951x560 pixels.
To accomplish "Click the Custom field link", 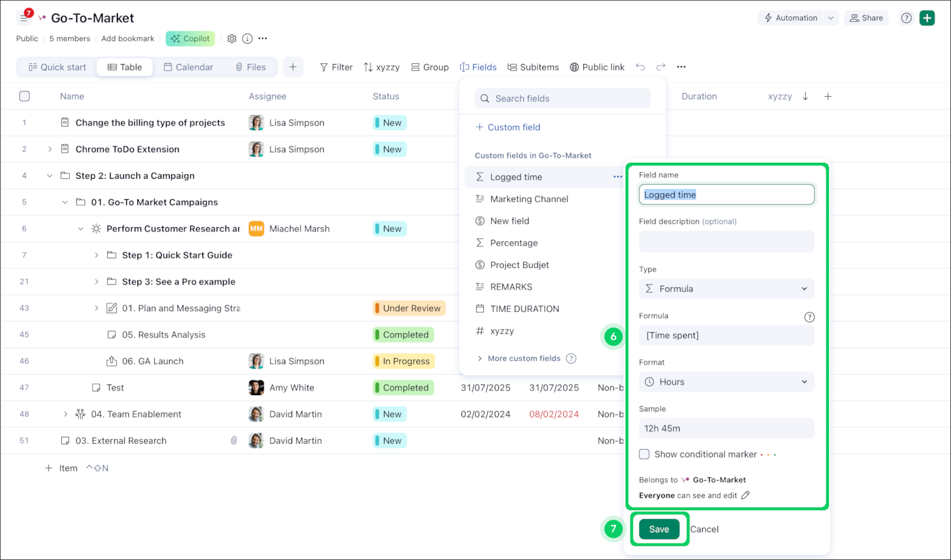I will click(x=508, y=127).
